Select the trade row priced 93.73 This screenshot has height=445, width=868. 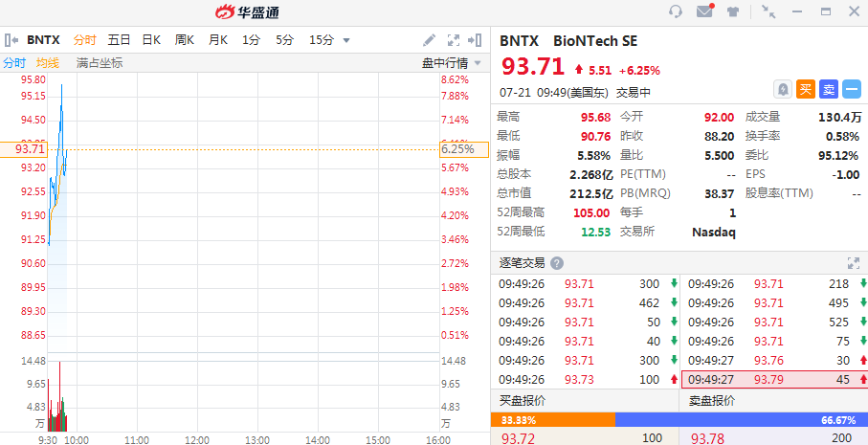tap(585, 379)
